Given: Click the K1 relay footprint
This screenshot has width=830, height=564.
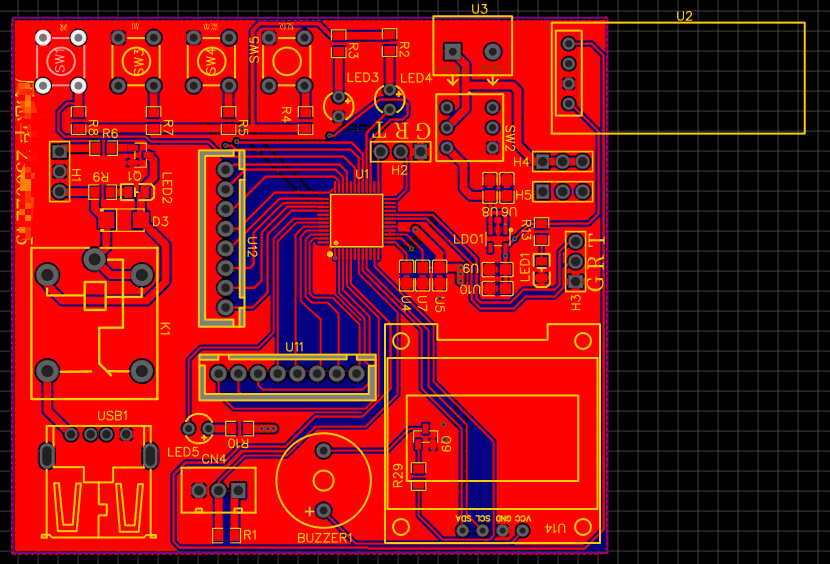Looking at the screenshot, I should (94, 323).
